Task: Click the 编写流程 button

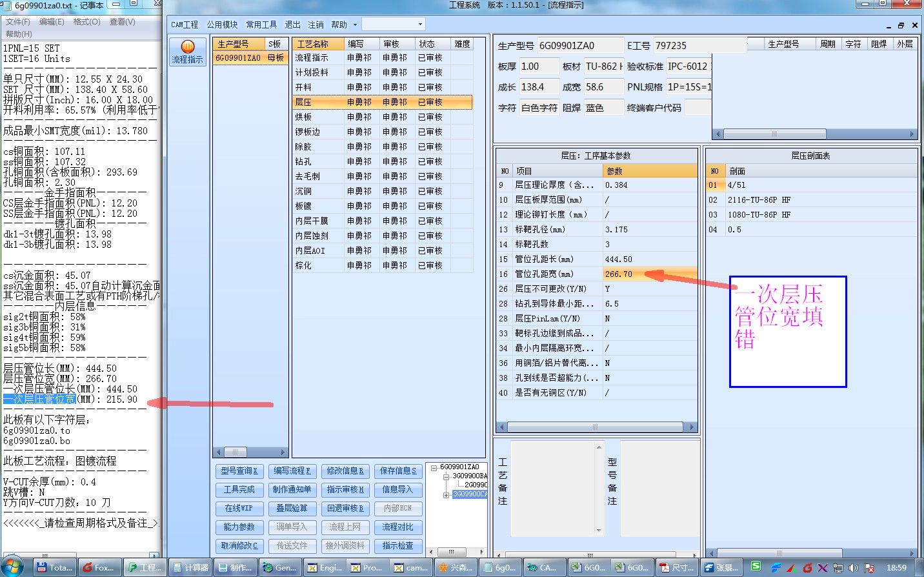Action: point(292,471)
